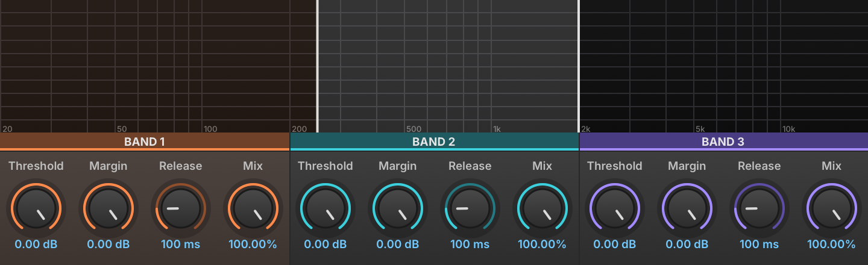Click the 1k frequency label

tap(497, 129)
